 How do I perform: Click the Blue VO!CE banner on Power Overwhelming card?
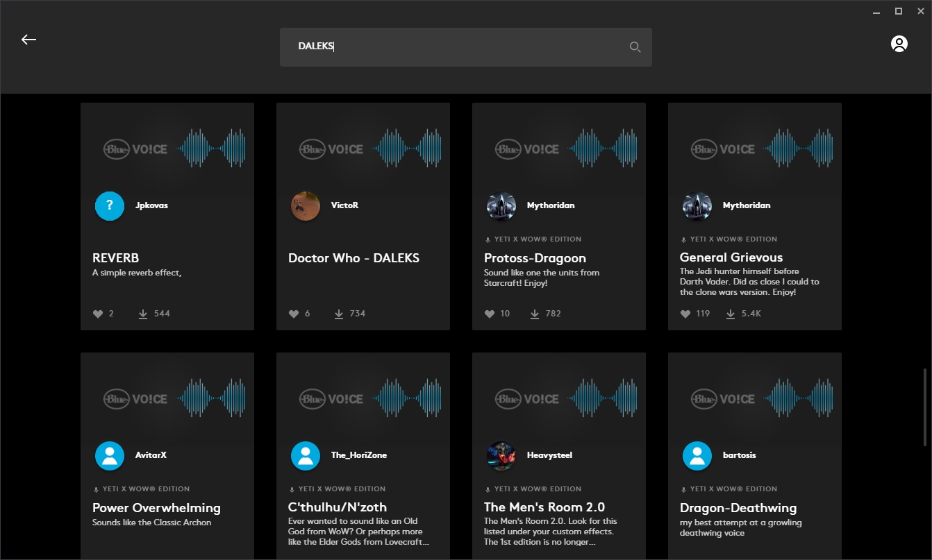point(167,398)
